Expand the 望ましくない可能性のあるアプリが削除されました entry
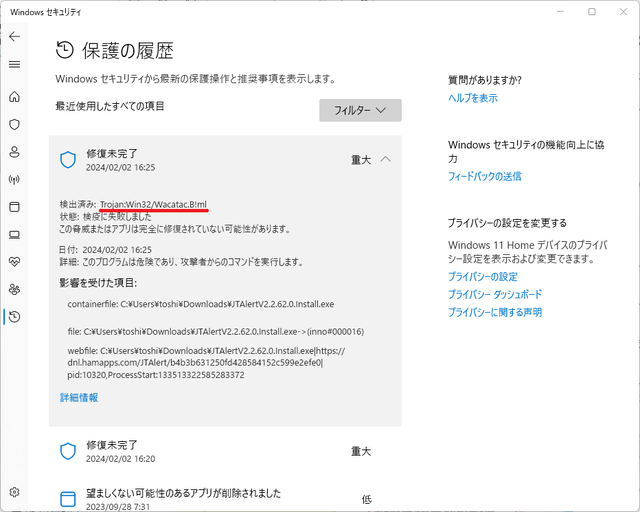Screen dimensions: 640x512 [x=225, y=499]
